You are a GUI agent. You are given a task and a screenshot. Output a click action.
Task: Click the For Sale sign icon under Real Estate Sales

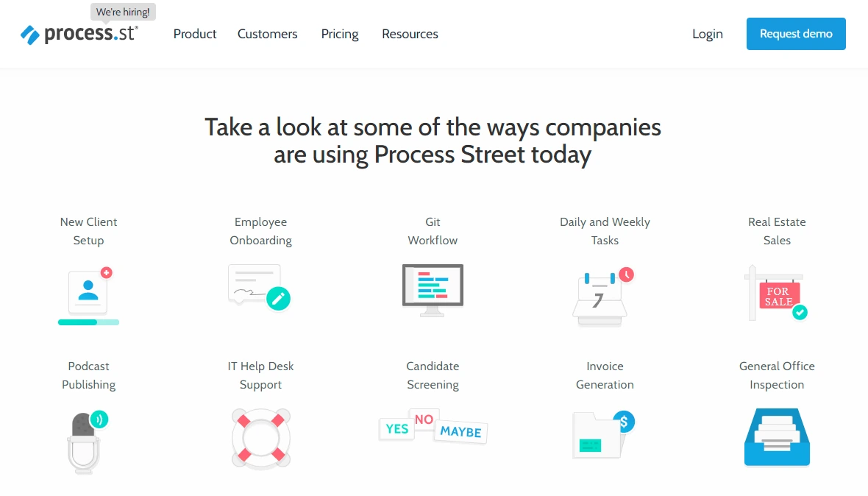click(776, 293)
